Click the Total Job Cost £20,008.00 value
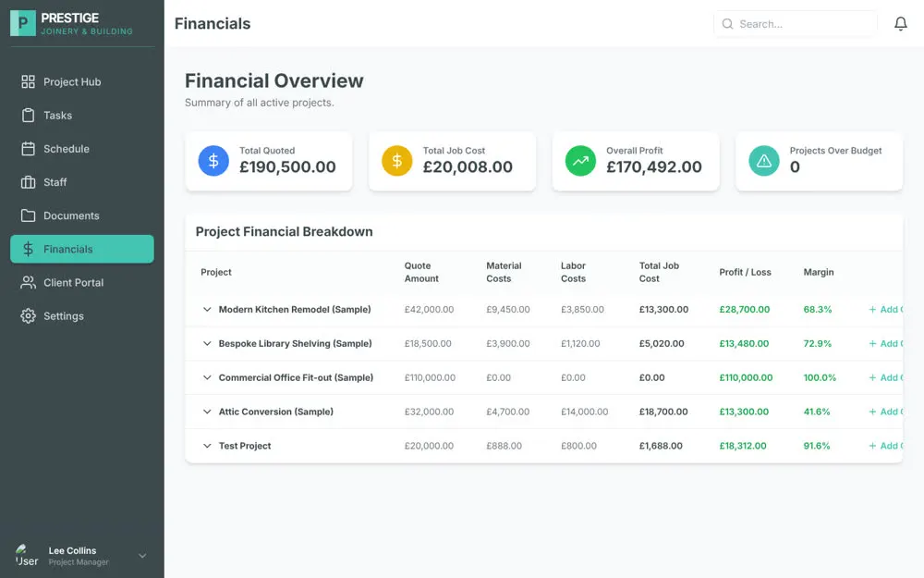The width and height of the screenshot is (924, 578). click(x=468, y=166)
